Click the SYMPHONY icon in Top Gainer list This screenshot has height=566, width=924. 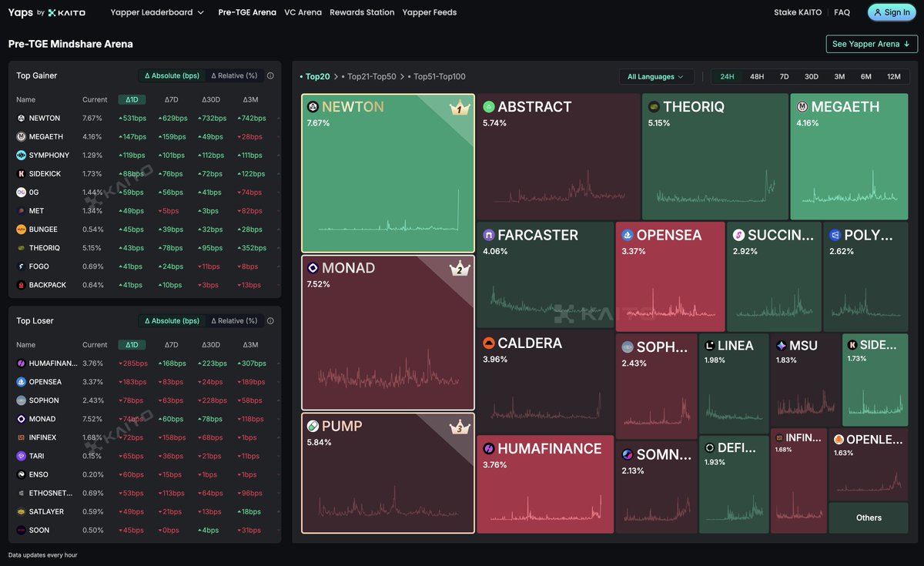(x=21, y=156)
